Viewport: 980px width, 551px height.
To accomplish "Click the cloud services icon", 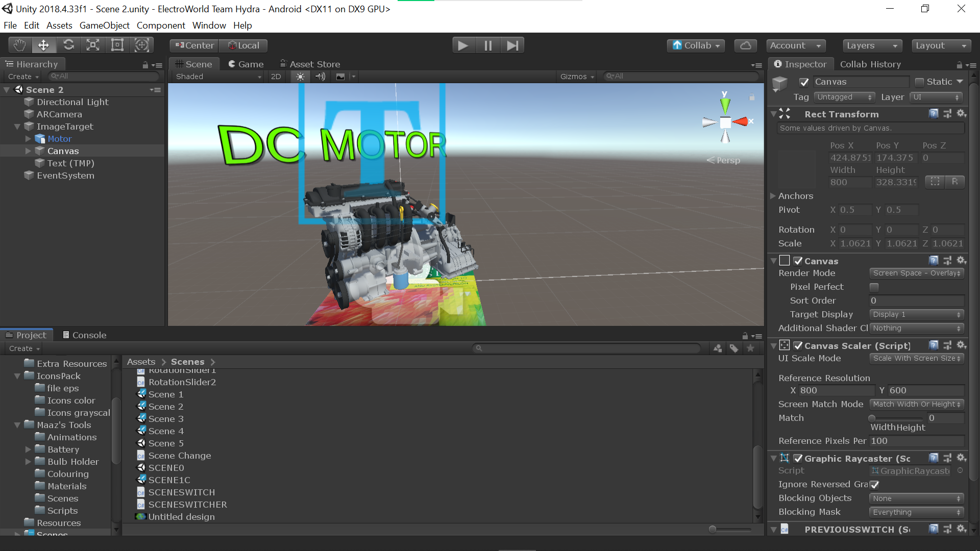I will click(x=745, y=45).
